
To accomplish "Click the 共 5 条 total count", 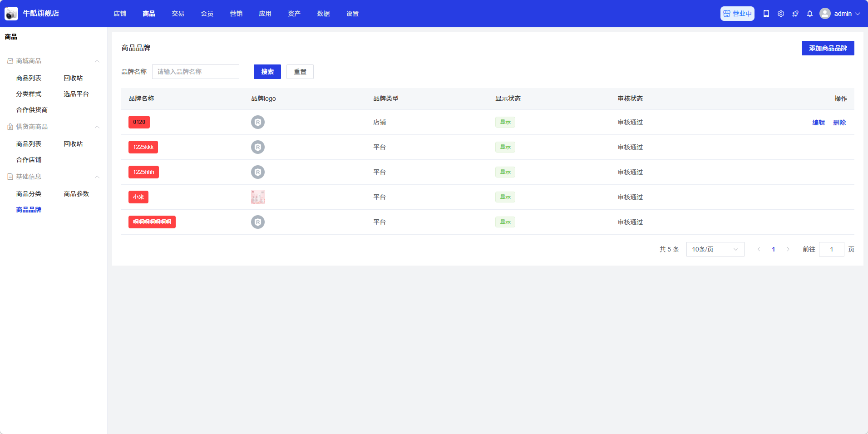I will point(669,249).
